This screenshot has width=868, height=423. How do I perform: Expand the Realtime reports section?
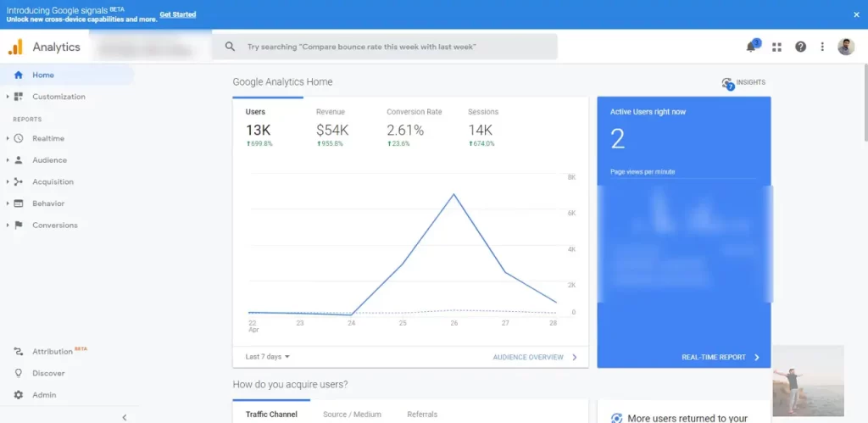(48, 138)
